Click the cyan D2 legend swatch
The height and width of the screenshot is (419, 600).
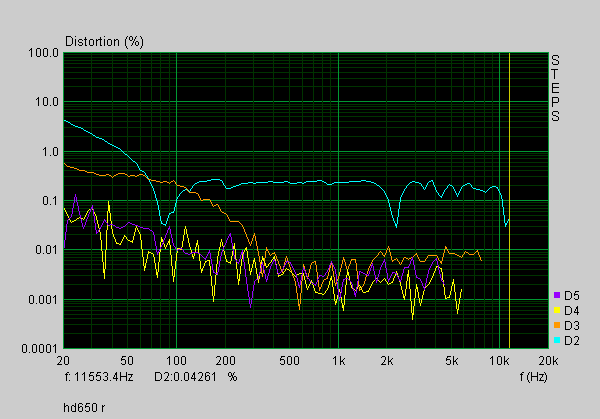(x=557, y=340)
